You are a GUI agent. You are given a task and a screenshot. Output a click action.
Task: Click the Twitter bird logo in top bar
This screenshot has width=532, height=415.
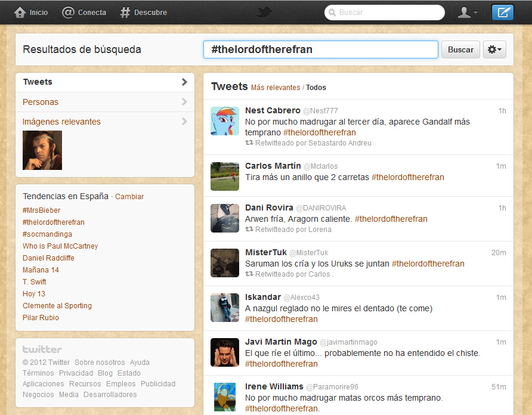pos(264,13)
